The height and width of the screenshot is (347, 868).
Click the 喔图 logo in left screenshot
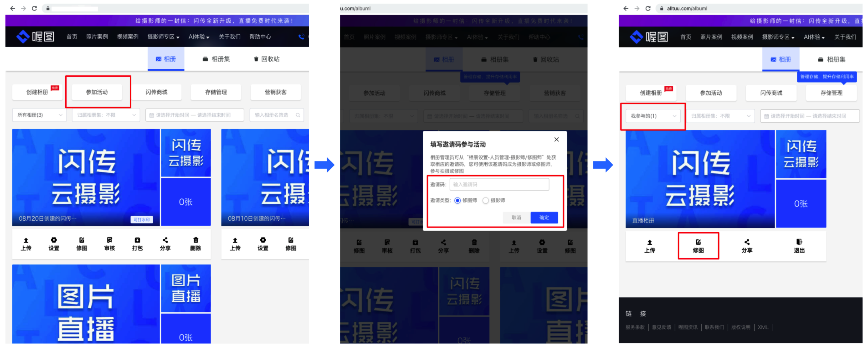[x=35, y=36]
